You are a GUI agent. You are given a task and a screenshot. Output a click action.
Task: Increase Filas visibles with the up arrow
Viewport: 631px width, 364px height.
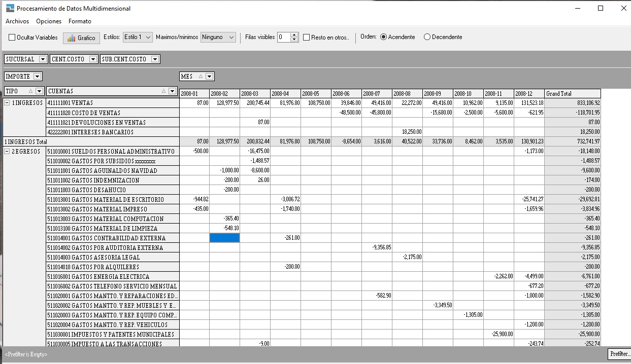point(294,35)
